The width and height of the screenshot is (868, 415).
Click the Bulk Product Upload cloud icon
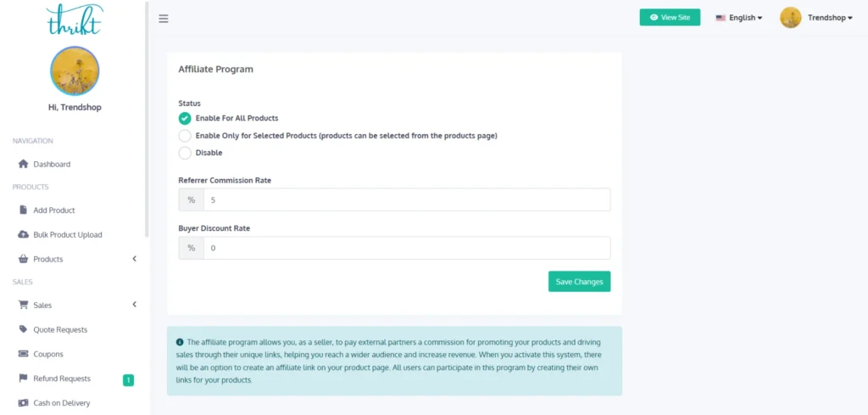(24, 234)
